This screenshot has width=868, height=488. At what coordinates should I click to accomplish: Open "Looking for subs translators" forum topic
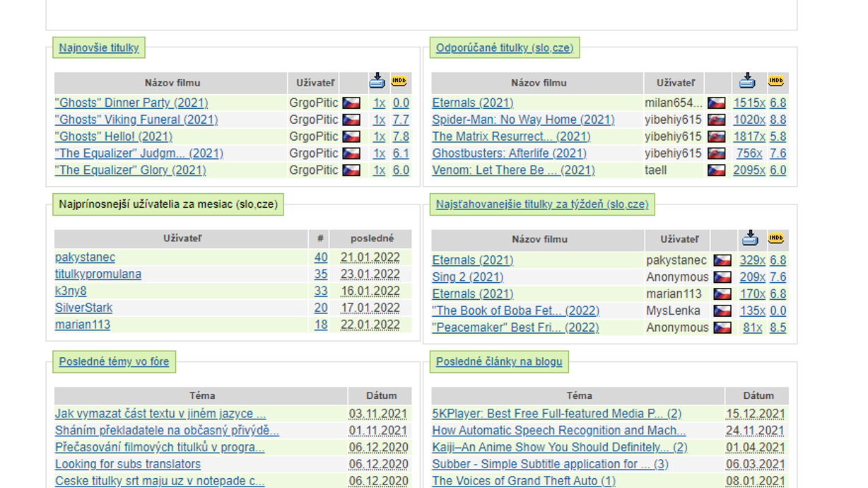click(x=128, y=464)
